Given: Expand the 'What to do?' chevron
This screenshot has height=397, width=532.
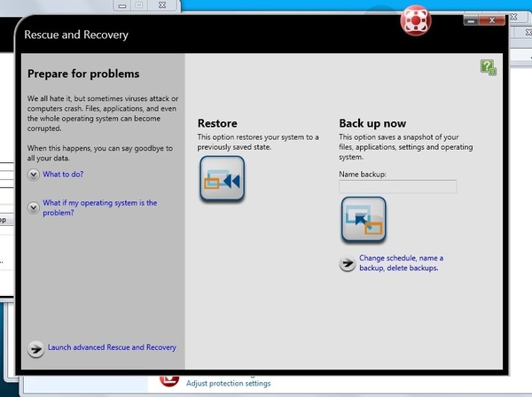Looking at the screenshot, I should click(x=34, y=175).
